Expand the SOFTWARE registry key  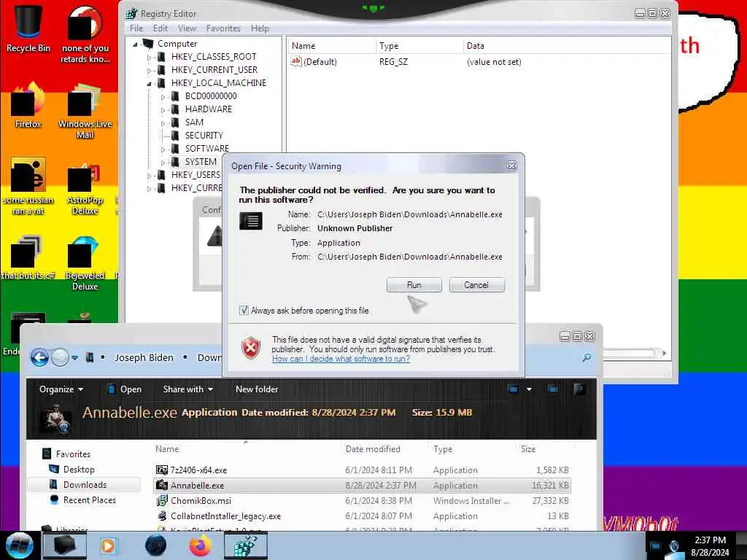tap(163, 149)
